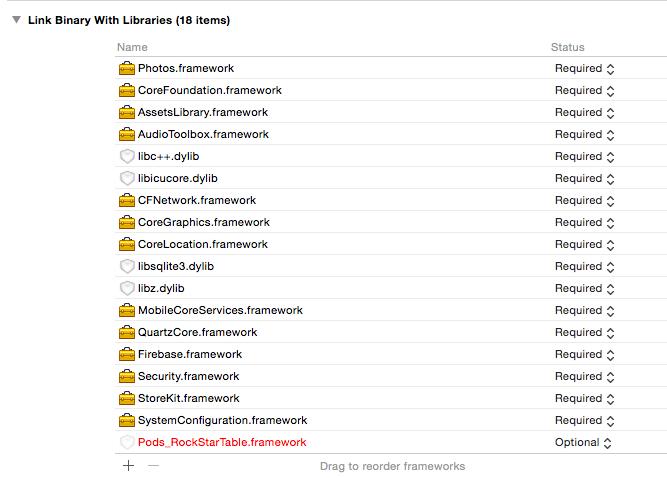Image resolution: width=667 pixels, height=478 pixels.
Task: Click the AudioToolbox.framework toolbox icon
Action: pyautogui.click(x=127, y=134)
